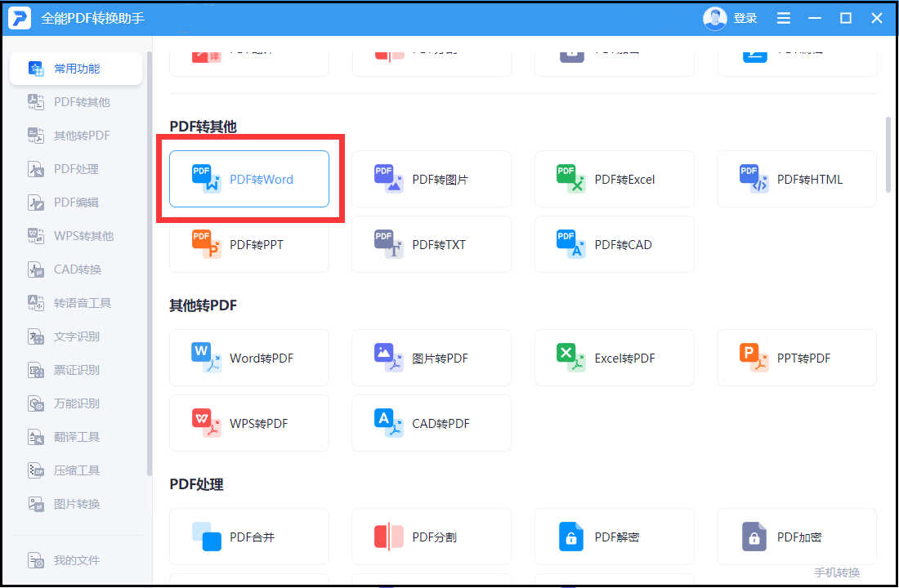Viewport: 899px width, 588px height.
Task: Click the 翻译工具 sidebar icon
Action: [36, 437]
